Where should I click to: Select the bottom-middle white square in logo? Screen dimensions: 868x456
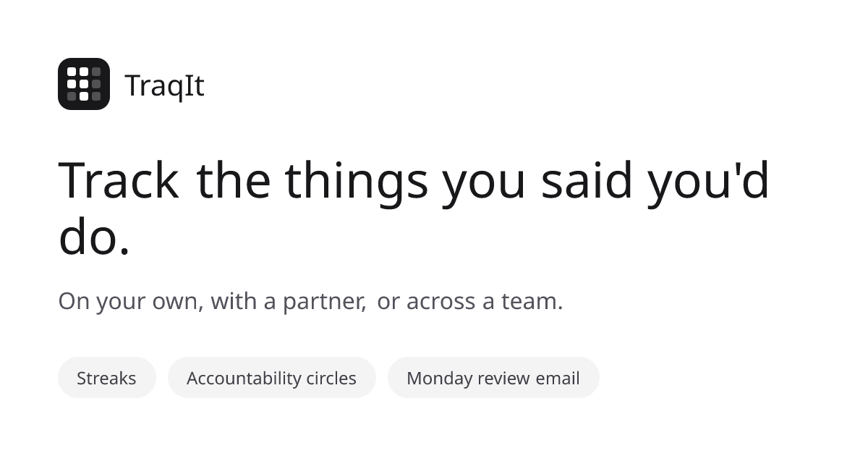click(x=84, y=96)
